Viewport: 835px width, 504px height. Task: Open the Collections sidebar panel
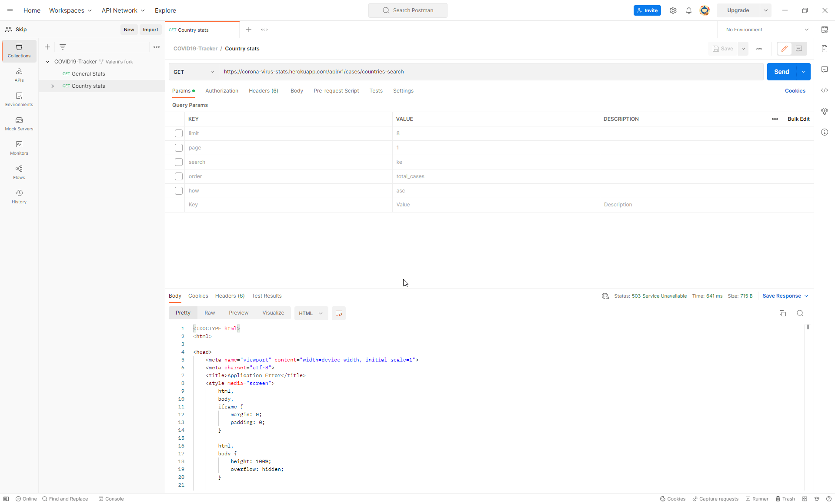(19, 51)
